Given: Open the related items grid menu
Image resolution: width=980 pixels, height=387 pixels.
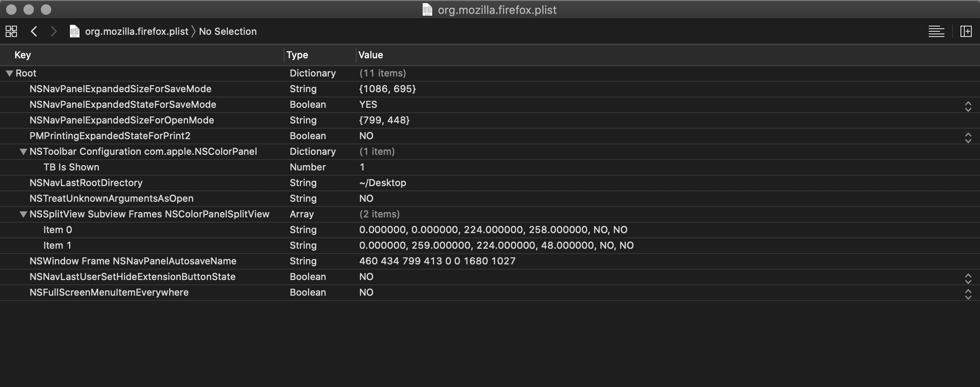Looking at the screenshot, I should coord(11,31).
